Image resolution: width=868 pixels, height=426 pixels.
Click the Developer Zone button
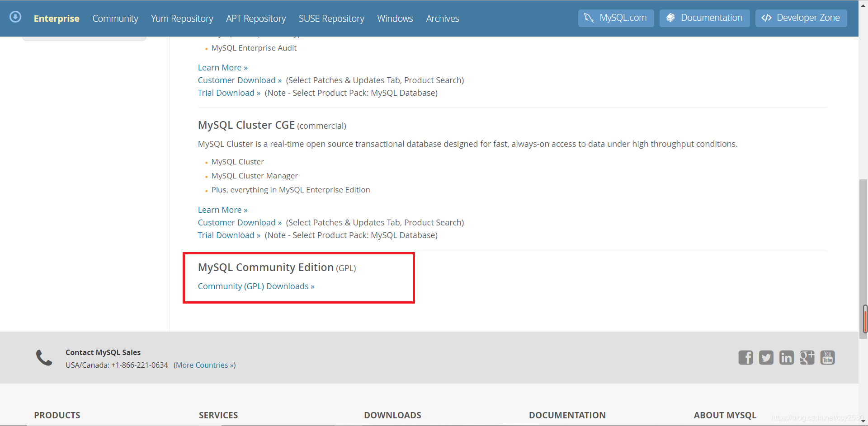point(801,18)
